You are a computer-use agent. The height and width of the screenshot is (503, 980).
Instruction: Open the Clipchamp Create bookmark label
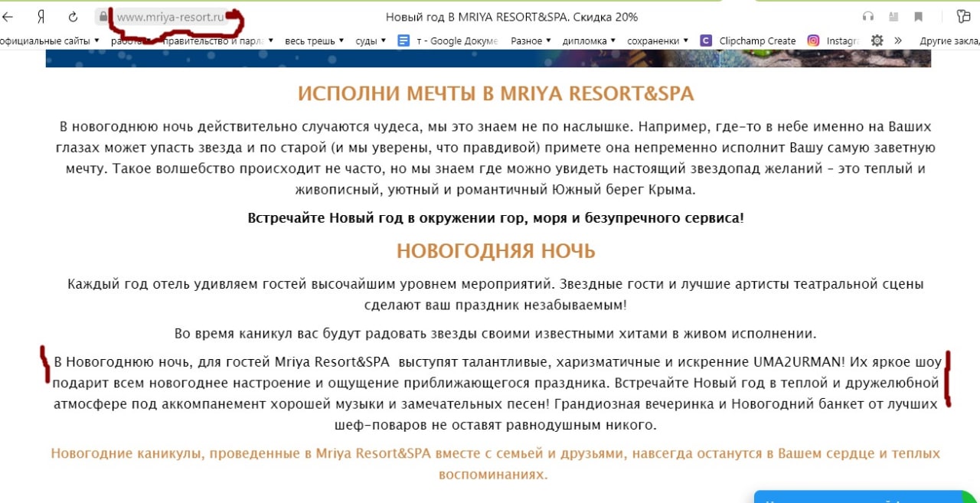pyautogui.click(x=757, y=41)
